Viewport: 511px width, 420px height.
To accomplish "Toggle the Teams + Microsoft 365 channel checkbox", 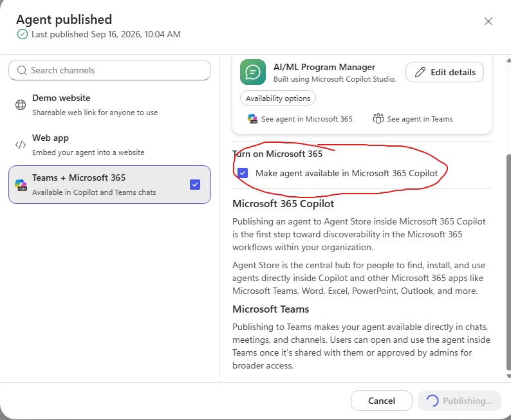I will [x=195, y=185].
